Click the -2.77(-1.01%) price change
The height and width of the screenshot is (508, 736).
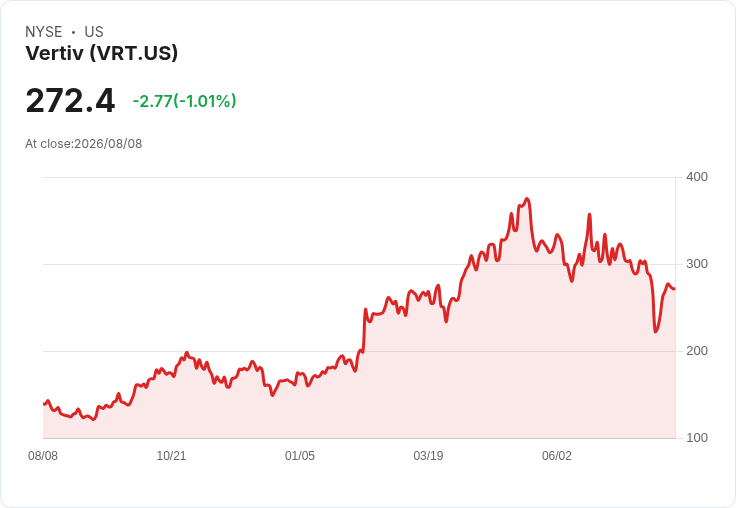click(x=184, y=101)
